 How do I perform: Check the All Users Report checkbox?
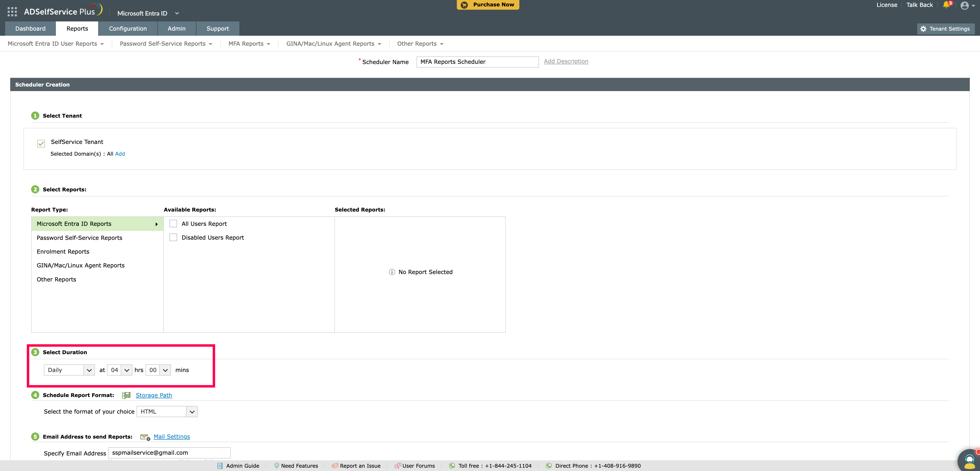pos(174,224)
